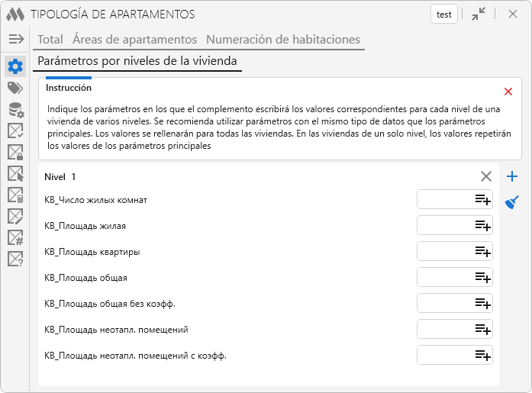This screenshot has width=532, height=393.
Task: Select the apartment lock icon in sidebar
Action: (x=15, y=153)
